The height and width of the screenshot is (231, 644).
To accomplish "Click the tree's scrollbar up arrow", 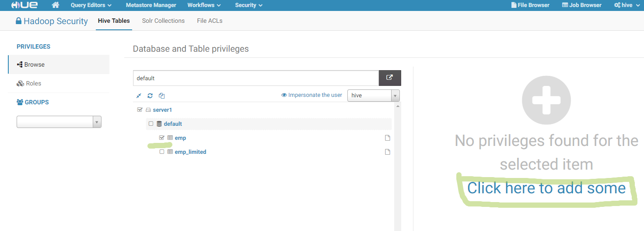I will [398, 106].
